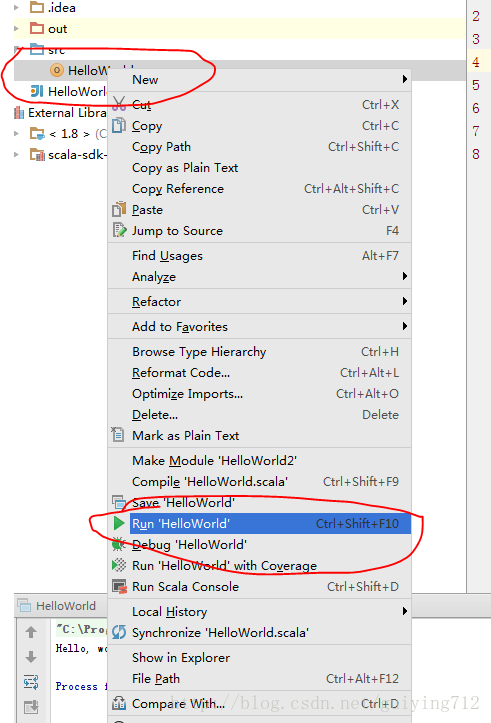Click the scissors Cut icon
This screenshot has width=491, height=723.
[119, 104]
